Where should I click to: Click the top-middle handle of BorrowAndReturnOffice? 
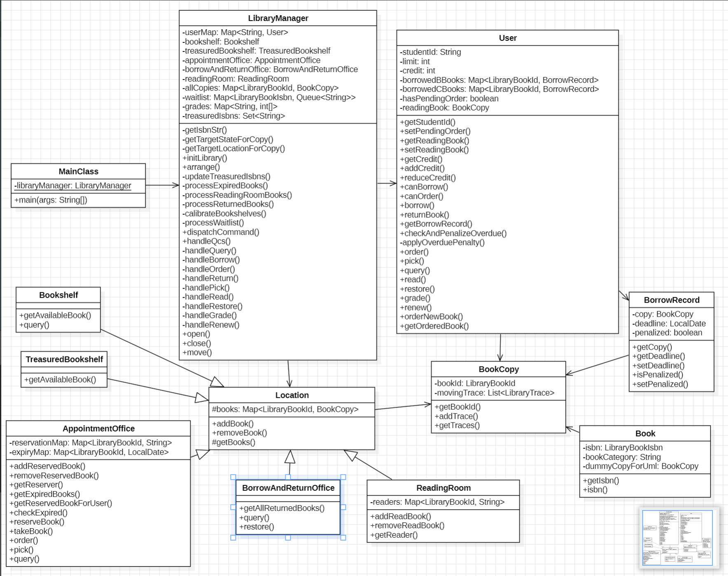[x=288, y=477]
